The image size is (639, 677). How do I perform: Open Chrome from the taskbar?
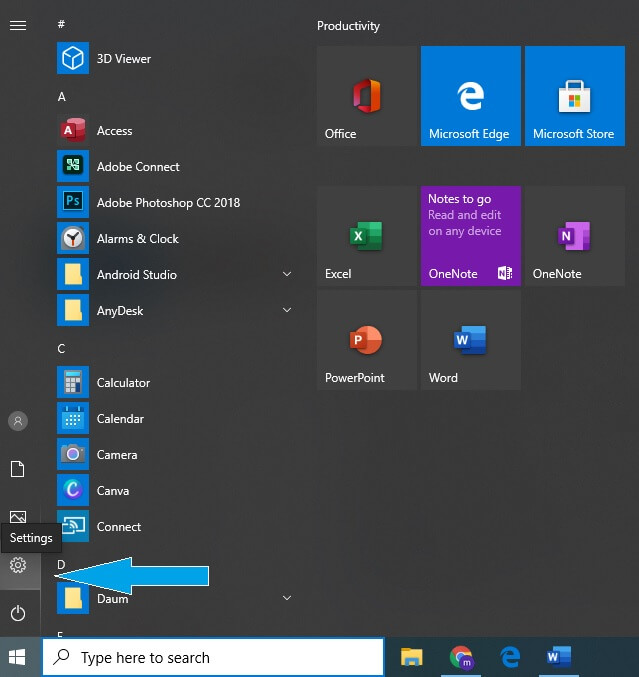coord(461,657)
